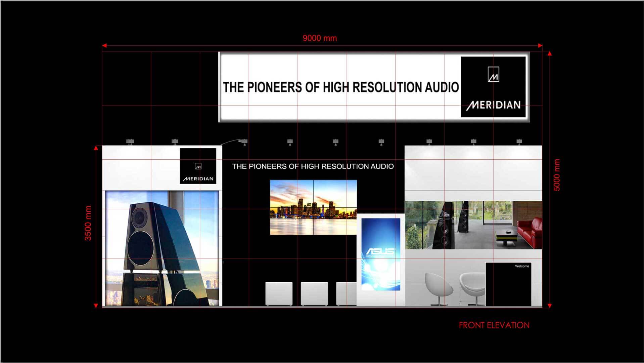
Task: Click the spotlight with the curved arm
Action: pyautogui.click(x=243, y=142)
